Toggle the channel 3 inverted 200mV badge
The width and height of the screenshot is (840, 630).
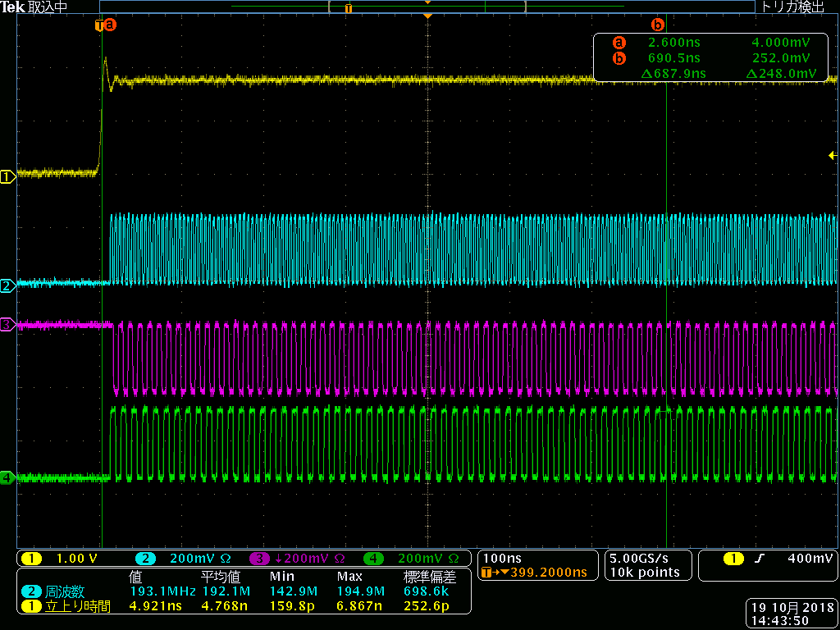pos(295,559)
